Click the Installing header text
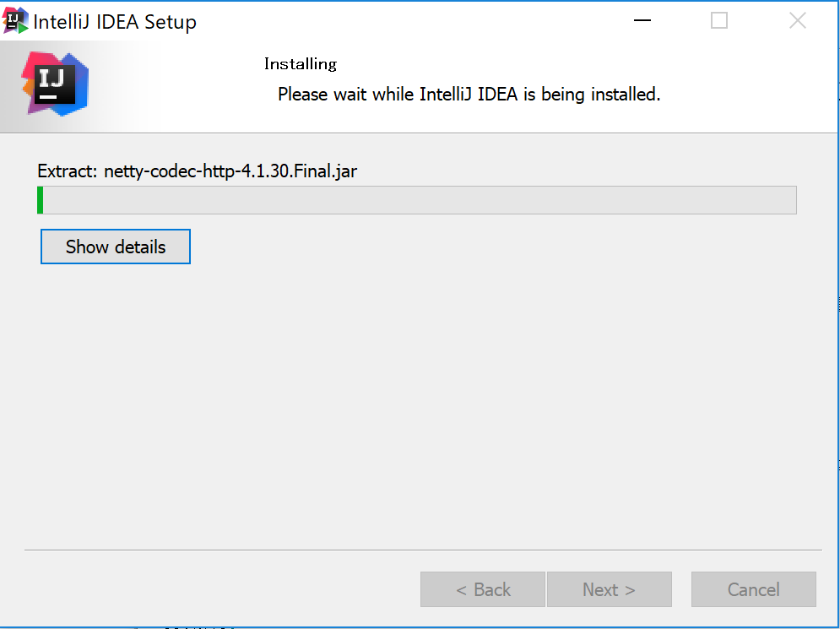The width and height of the screenshot is (840, 629). coord(300,63)
